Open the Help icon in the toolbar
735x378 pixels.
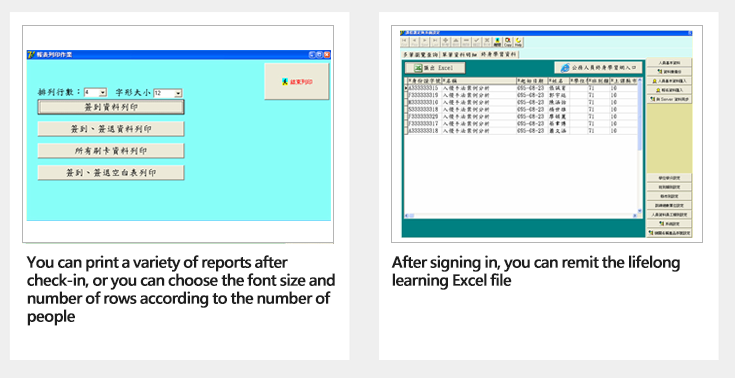coord(518,40)
